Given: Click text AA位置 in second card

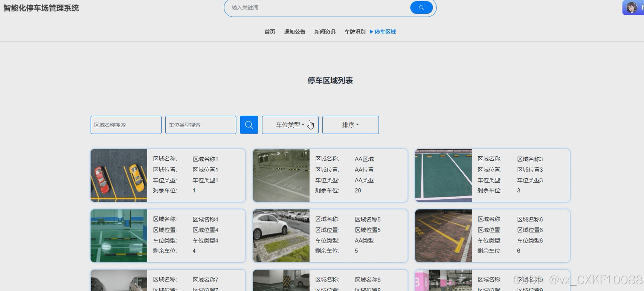Looking at the screenshot, I should [364, 169].
